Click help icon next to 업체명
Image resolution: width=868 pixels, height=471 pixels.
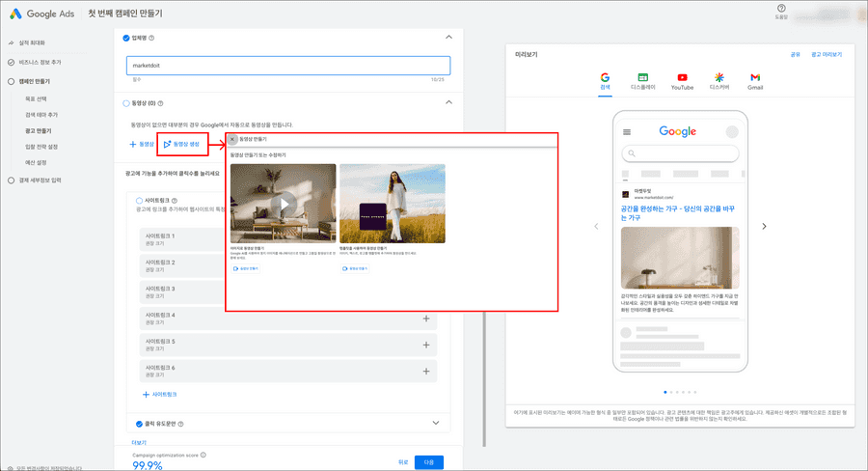point(151,39)
